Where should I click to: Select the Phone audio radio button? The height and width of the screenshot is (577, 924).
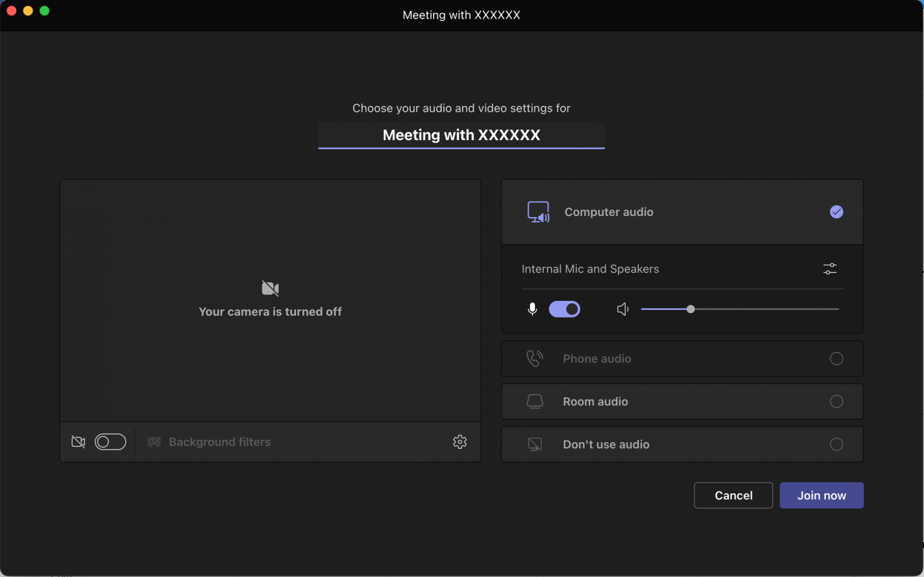pos(836,359)
